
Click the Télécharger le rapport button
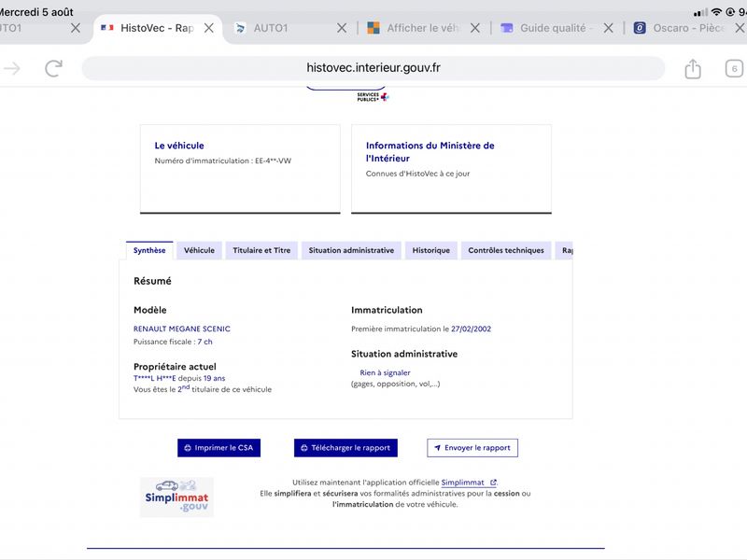coord(345,448)
